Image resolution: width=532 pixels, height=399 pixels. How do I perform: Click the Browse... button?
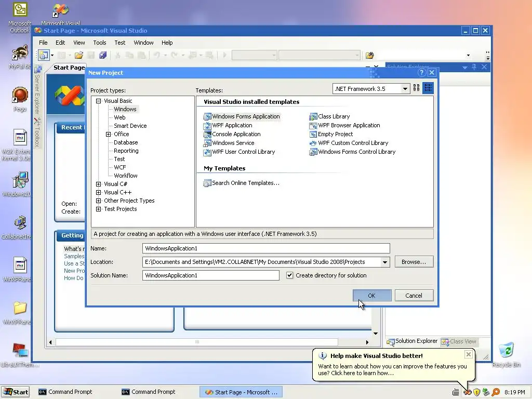click(414, 262)
